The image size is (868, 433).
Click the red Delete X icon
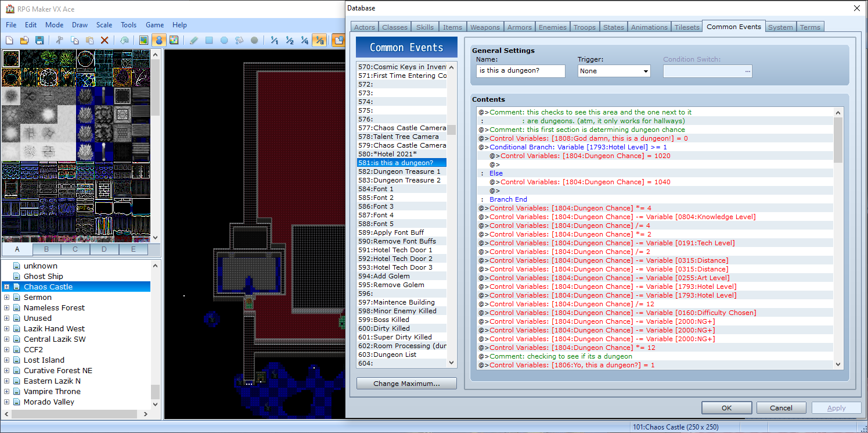point(105,40)
